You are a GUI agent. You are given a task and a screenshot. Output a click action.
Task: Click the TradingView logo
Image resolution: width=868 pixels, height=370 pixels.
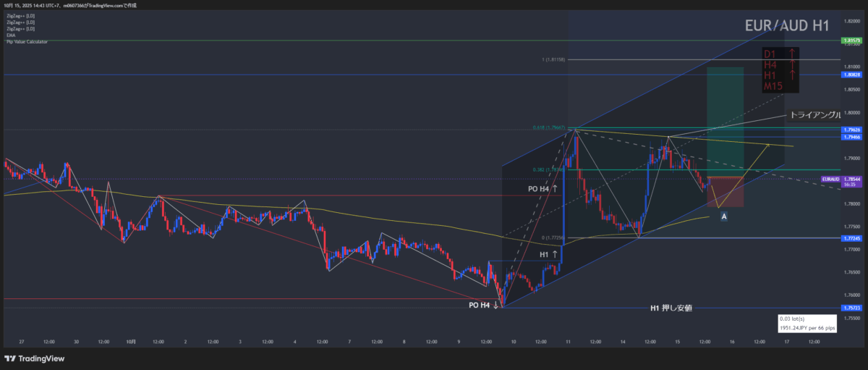pos(34,358)
